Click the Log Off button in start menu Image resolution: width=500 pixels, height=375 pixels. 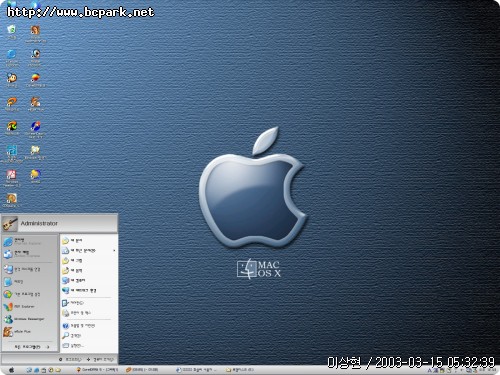pos(70,359)
